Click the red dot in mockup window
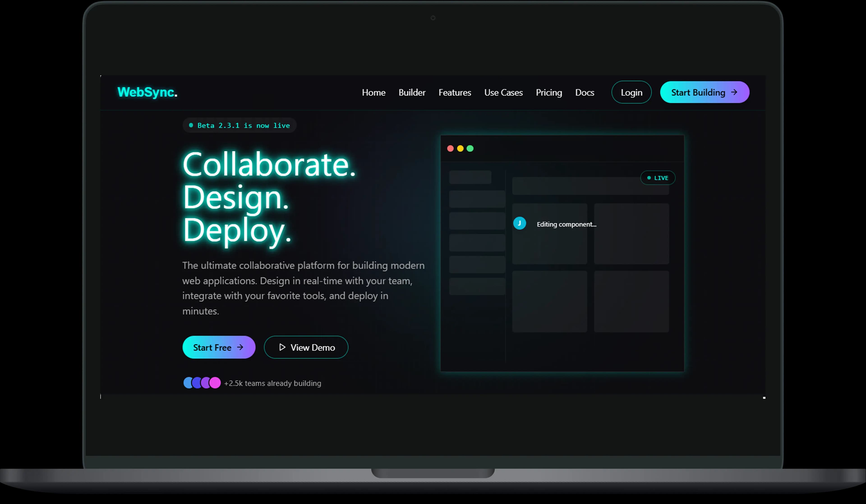The height and width of the screenshot is (504, 866). tap(450, 148)
